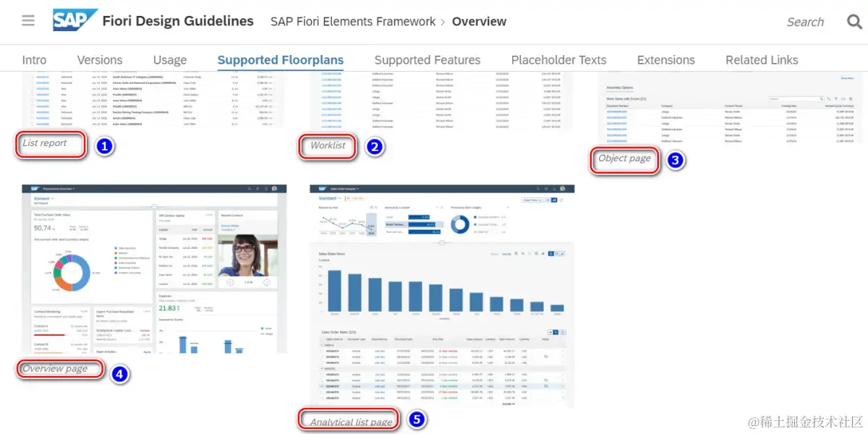Click the Analytical list page caption
868x434 pixels.
pos(351,422)
